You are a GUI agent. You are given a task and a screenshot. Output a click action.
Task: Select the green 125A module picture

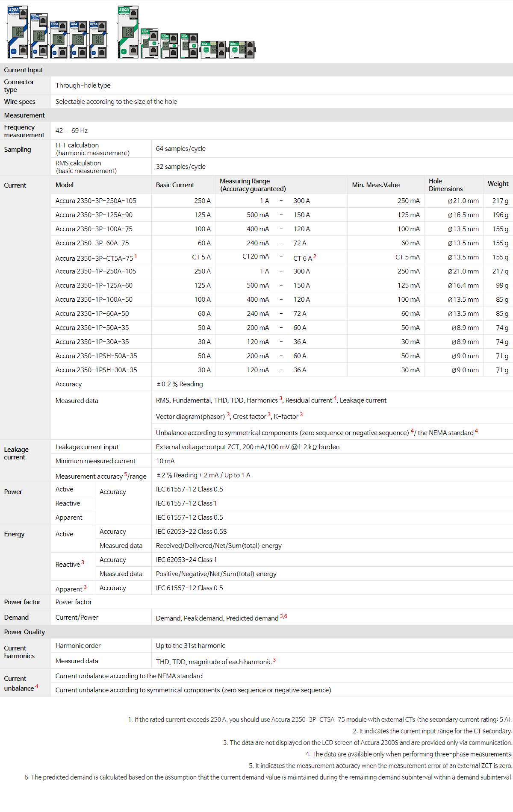click(x=150, y=44)
